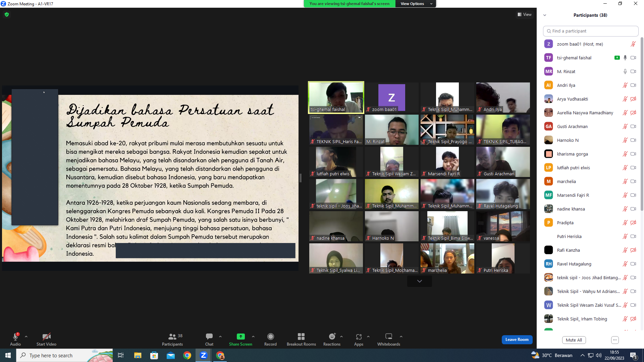Open Whiteboards icon

coord(389,336)
